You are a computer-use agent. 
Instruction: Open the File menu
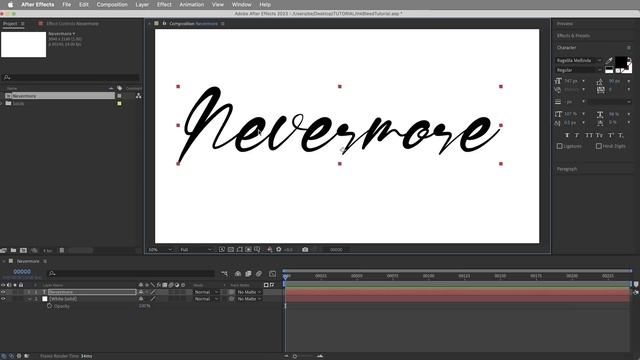click(x=67, y=4)
